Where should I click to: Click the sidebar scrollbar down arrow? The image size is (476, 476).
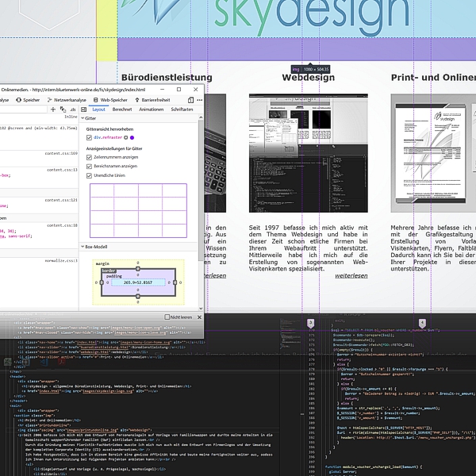point(201,309)
